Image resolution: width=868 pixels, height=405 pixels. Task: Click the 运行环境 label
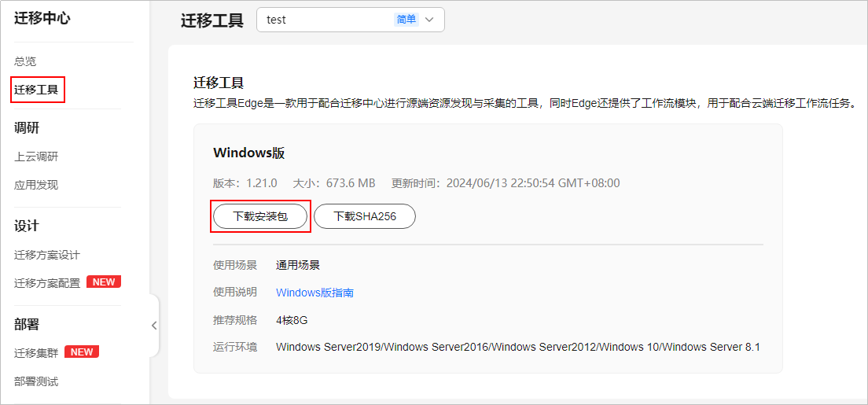(235, 348)
